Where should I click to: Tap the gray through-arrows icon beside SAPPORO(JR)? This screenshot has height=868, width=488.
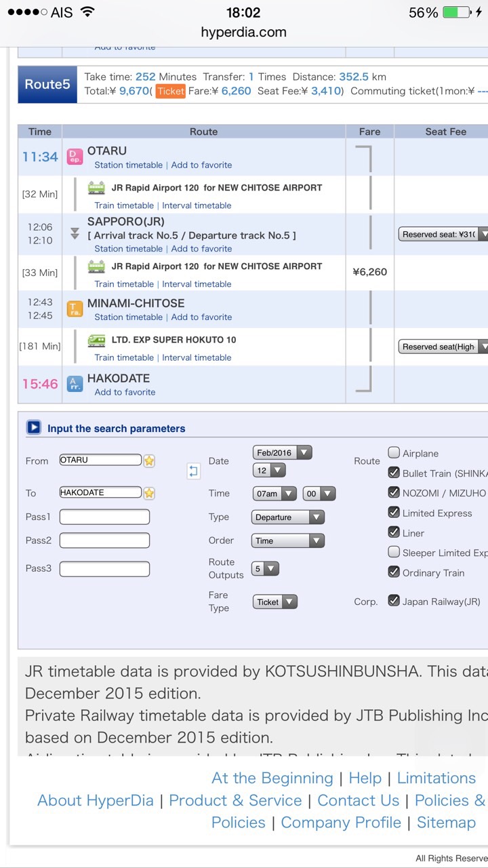click(x=75, y=234)
